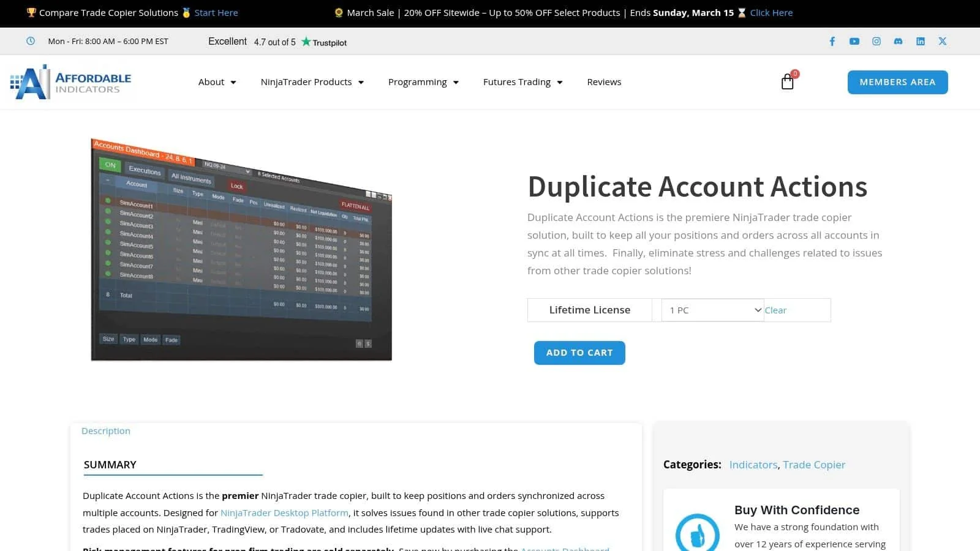Image resolution: width=980 pixels, height=551 pixels.
Task: Open the X (Twitter) social icon
Action: coord(942,41)
